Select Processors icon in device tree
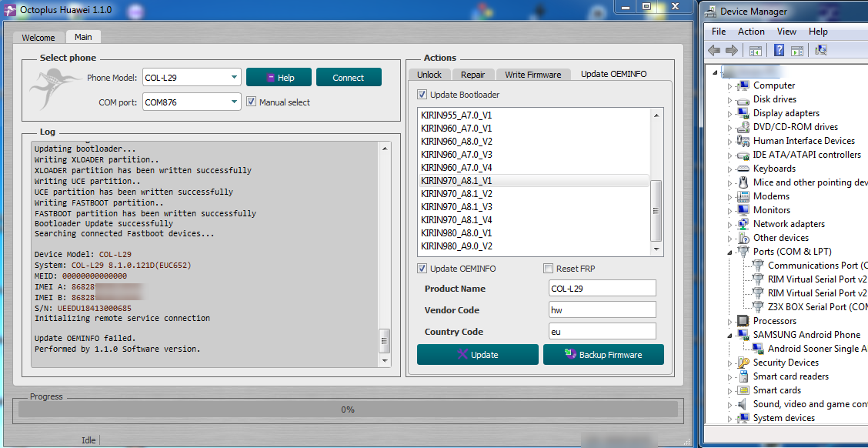 743,321
